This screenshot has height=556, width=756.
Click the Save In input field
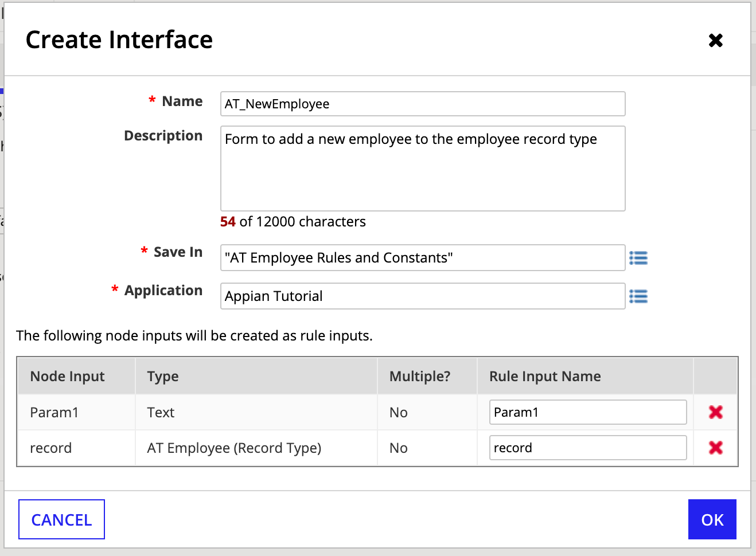point(423,257)
